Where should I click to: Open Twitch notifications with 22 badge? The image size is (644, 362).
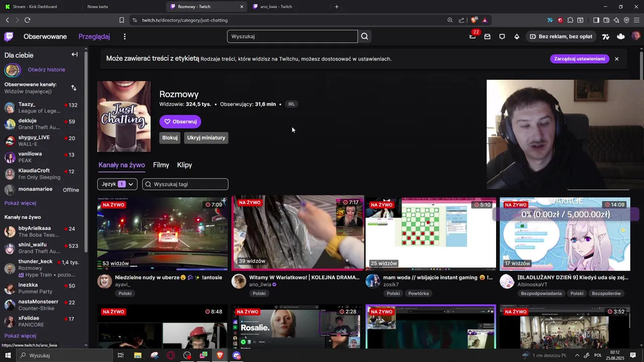click(472, 36)
